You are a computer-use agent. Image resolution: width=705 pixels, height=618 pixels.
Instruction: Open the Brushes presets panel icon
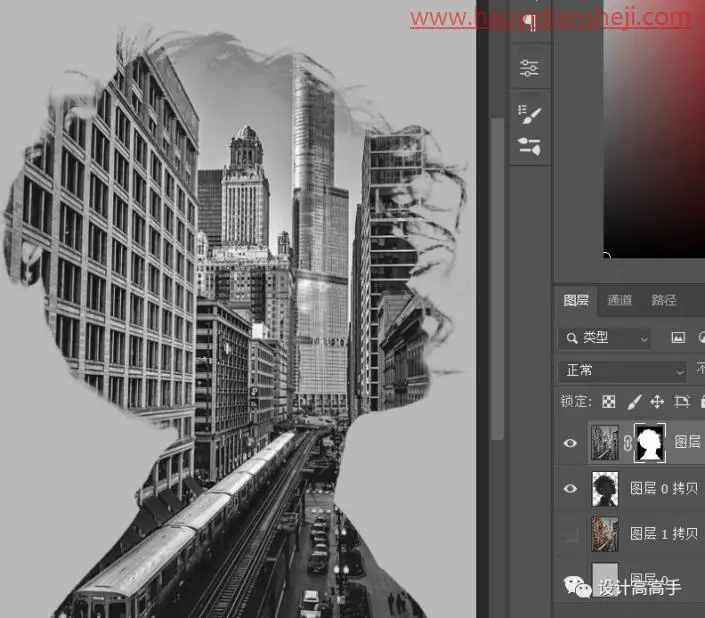[529, 147]
